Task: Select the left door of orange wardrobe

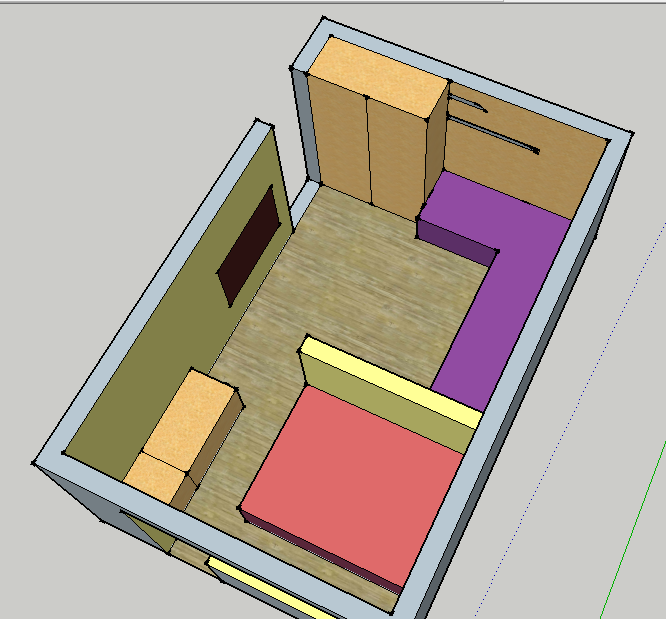Action: [x=340, y=140]
